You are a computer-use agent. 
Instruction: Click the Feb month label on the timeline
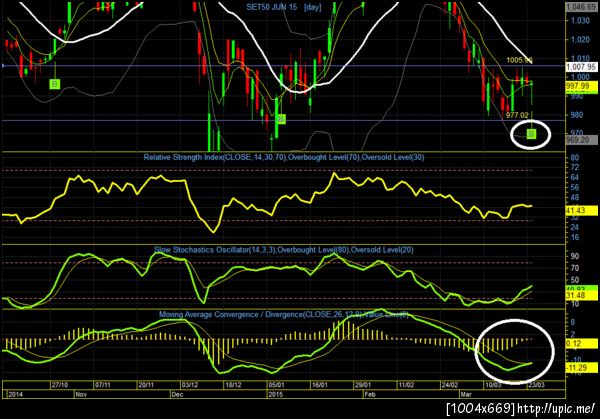(x=370, y=394)
